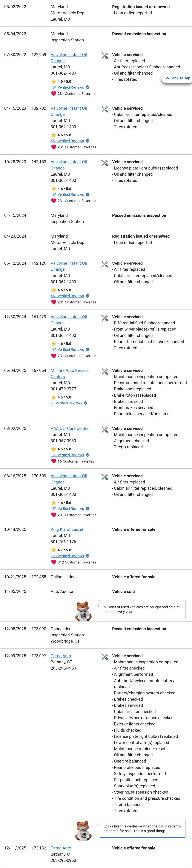View the 303 Verified Reviews link
192x868 pixels.
coord(67,556)
